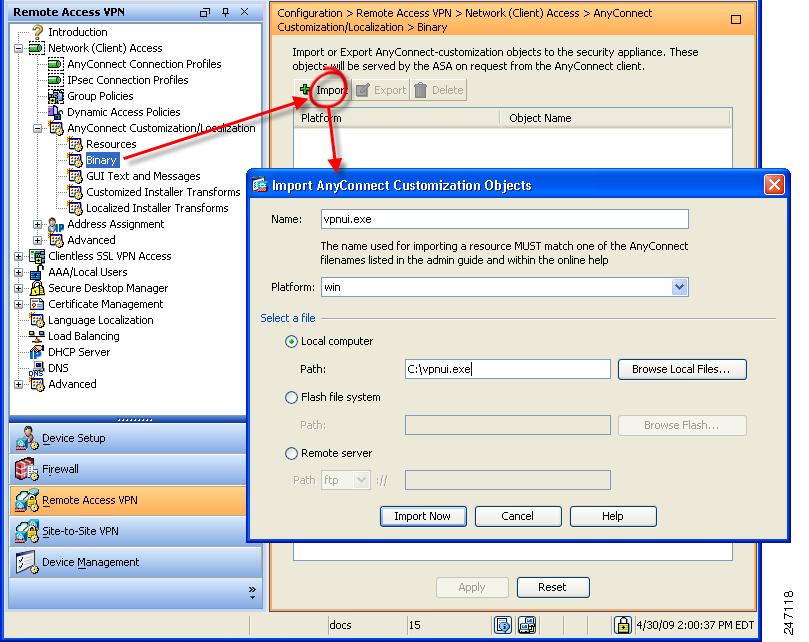Expand bottom Advanced tree node
This screenshot has height=642, width=809.
pos(19,384)
